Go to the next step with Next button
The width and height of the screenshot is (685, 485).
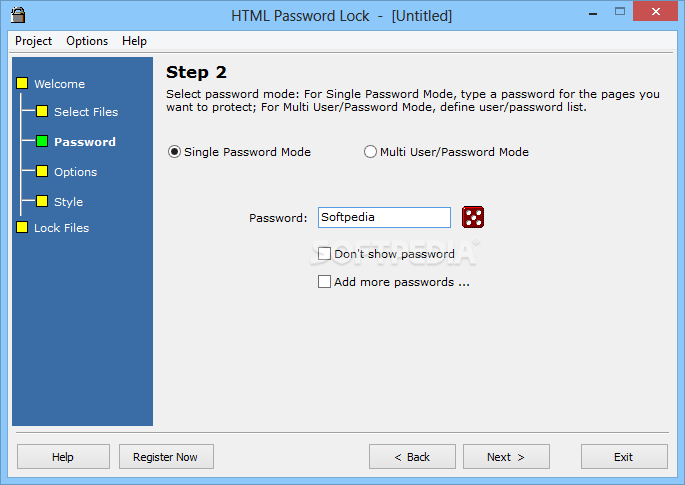tap(506, 457)
